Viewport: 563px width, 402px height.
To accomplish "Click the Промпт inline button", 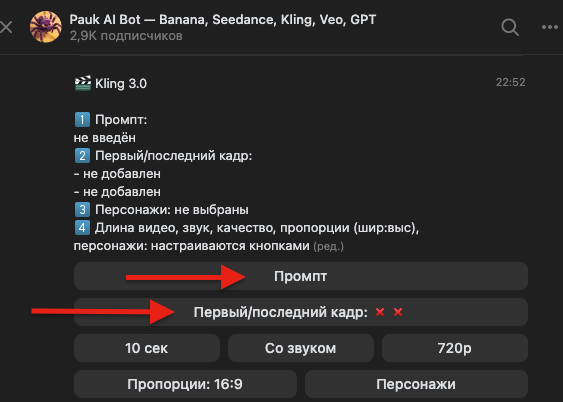I will click(301, 276).
